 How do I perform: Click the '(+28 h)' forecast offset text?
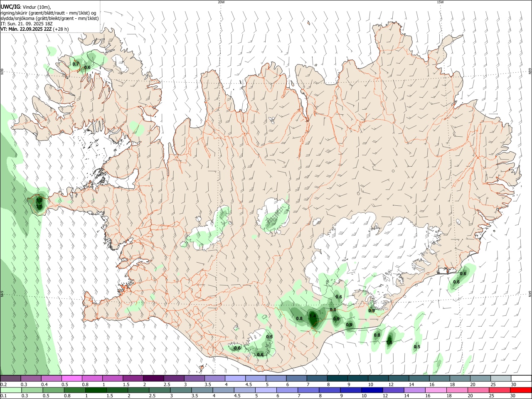(x=61, y=29)
